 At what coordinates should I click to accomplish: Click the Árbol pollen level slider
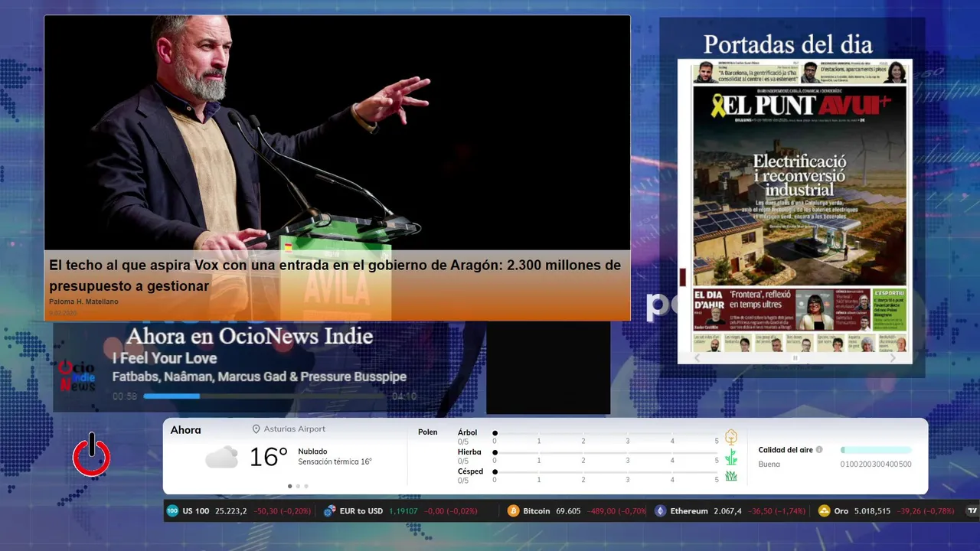(x=606, y=433)
